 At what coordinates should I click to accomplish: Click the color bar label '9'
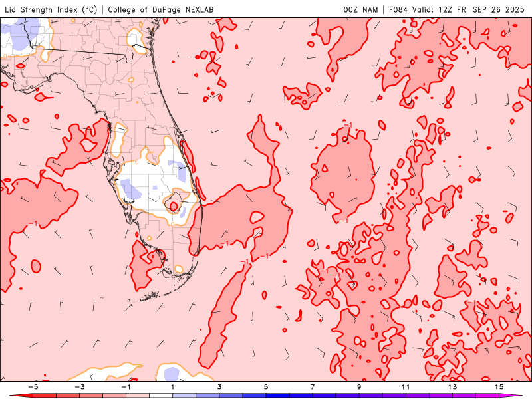point(359,387)
